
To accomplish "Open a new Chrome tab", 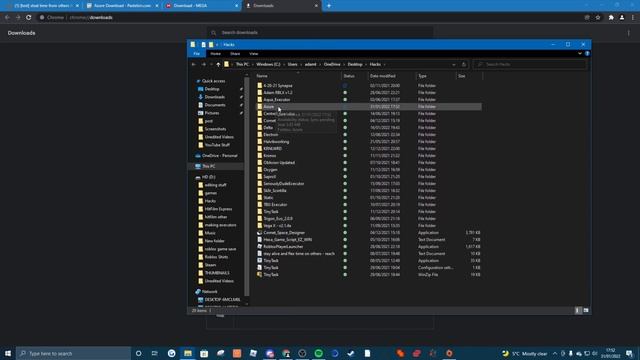I will (x=329, y=6).
